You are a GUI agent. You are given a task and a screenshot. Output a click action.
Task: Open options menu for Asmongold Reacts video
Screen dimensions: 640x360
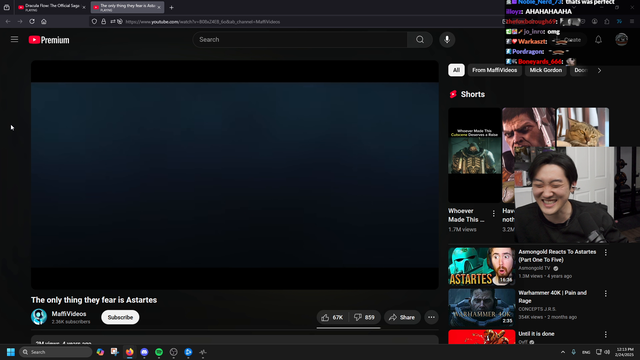[x=606, y=253]
